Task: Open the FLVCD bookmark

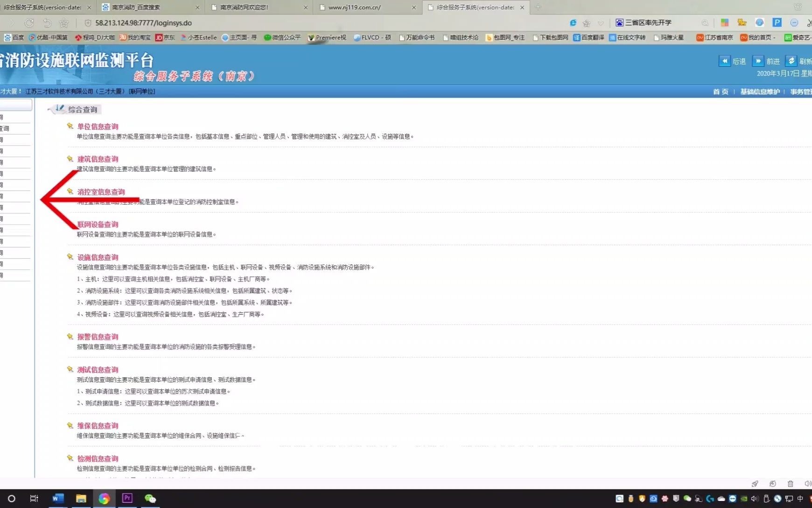Action: [x=372, y=37]
